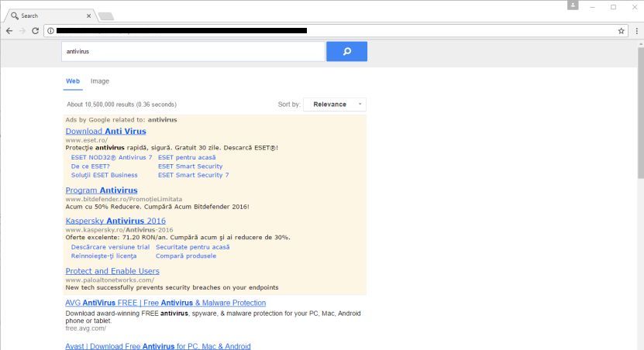Reload the page with the refresh icon

click(x=36, y=31)
